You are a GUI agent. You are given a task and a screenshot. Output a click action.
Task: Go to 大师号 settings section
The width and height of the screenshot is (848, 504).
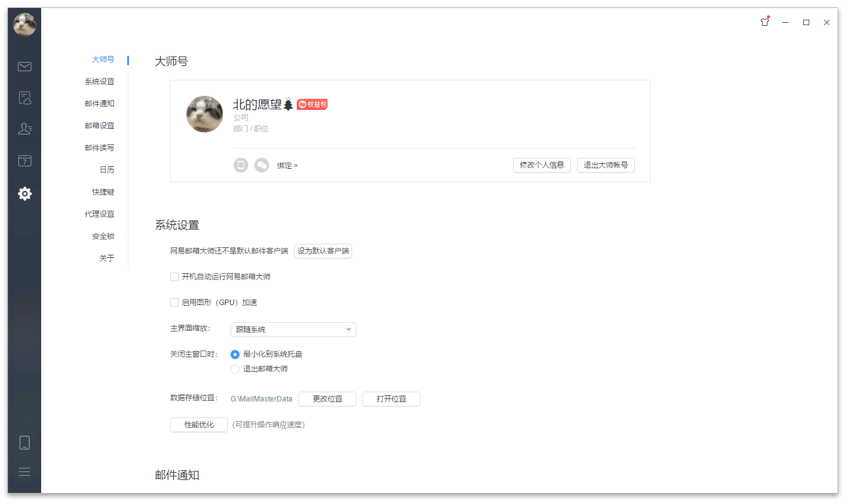tap(103, 60)
